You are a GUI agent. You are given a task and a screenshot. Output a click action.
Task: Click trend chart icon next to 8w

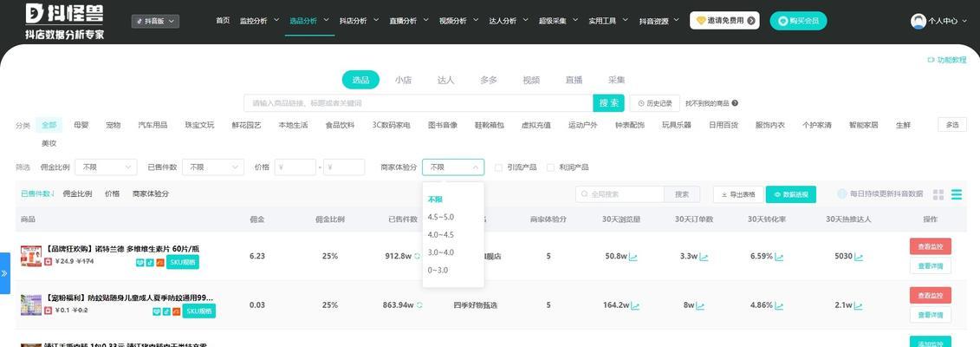(700, 305)
